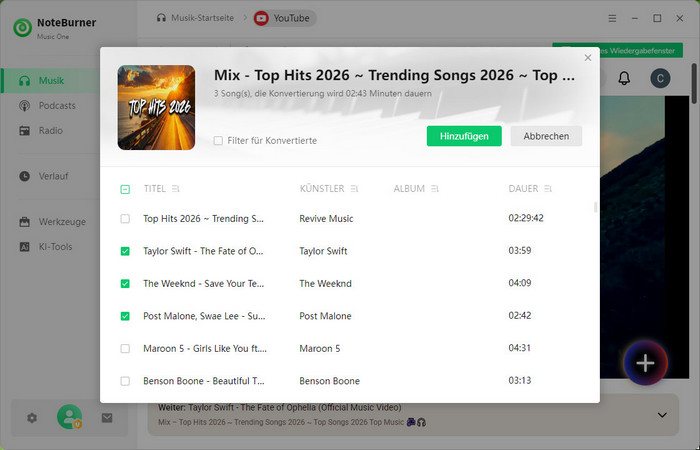
Task: Click the green user avatar icon
Action: [69, 417]
